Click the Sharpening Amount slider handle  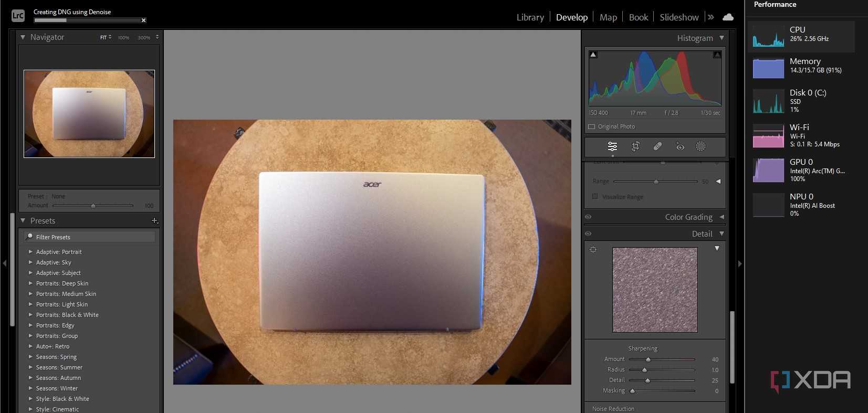[648, 359]
